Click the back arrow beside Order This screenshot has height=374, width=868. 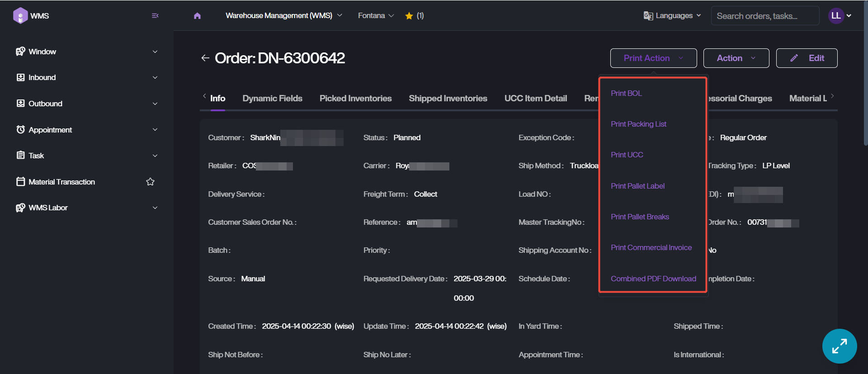tap(205, 58)
